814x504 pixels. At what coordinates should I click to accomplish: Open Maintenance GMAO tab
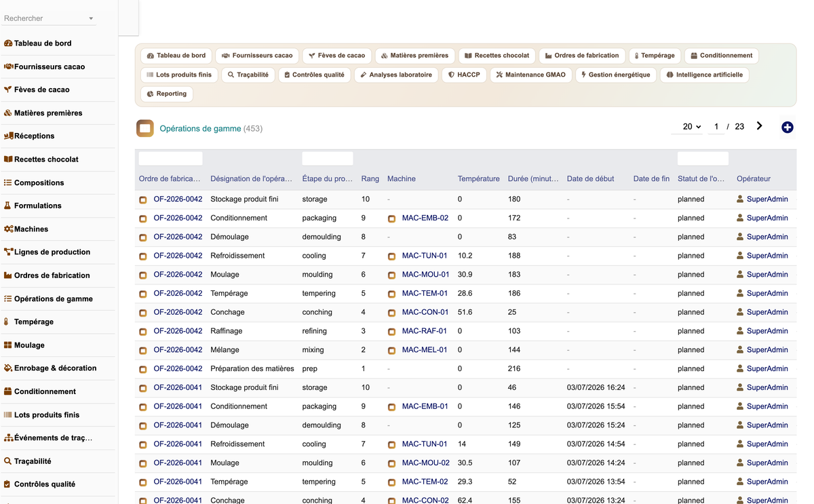pyautogui.click(x=530, y=75)
